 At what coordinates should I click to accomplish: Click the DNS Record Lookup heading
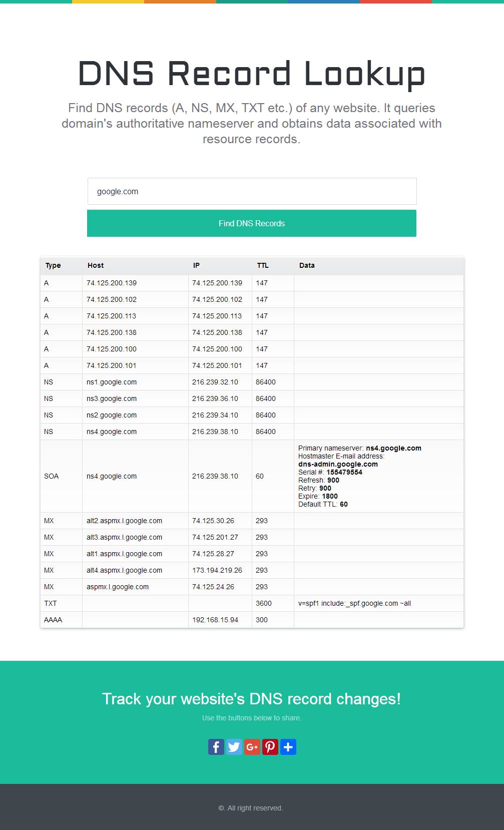click(252, 74)
